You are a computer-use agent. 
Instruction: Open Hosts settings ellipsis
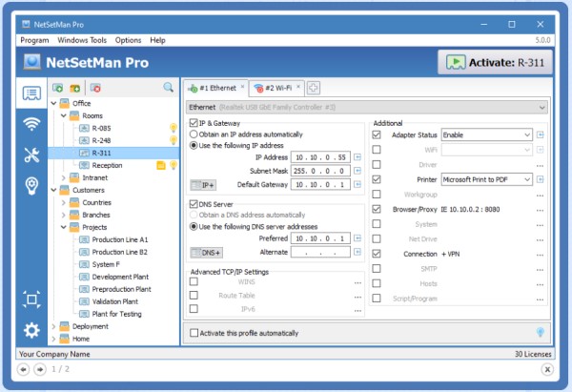pos(541,284)
